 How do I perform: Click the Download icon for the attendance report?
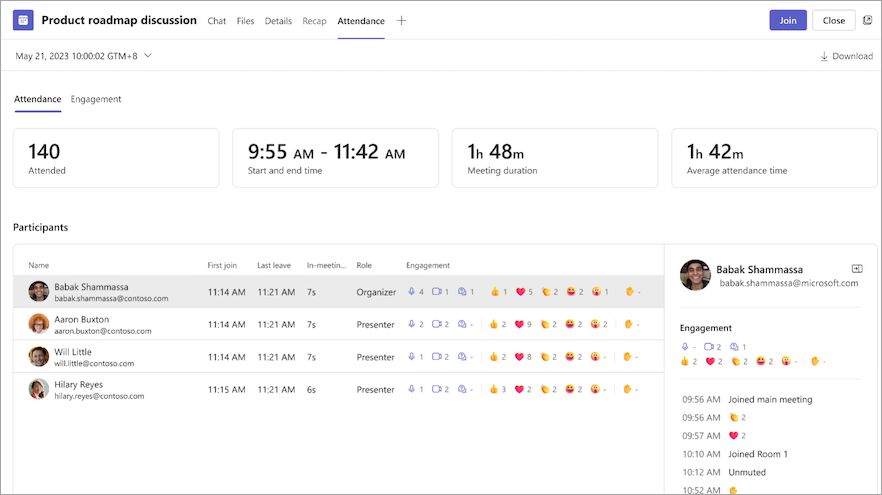point(824,56)
